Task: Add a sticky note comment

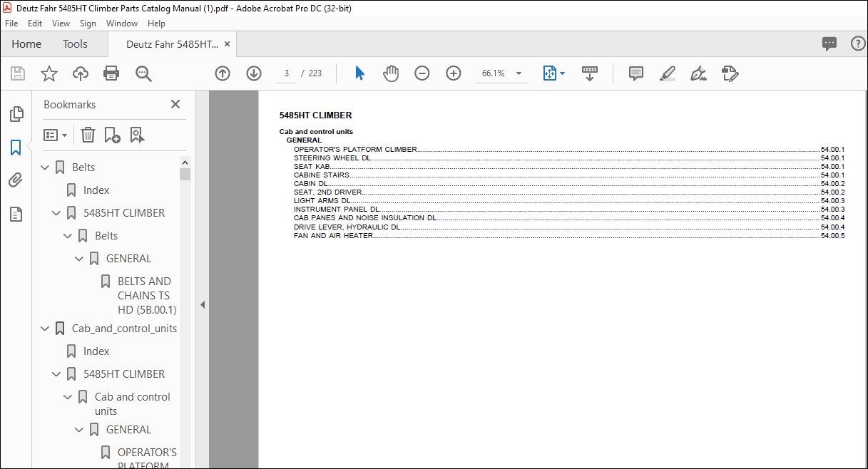Action: pos(636,73)
